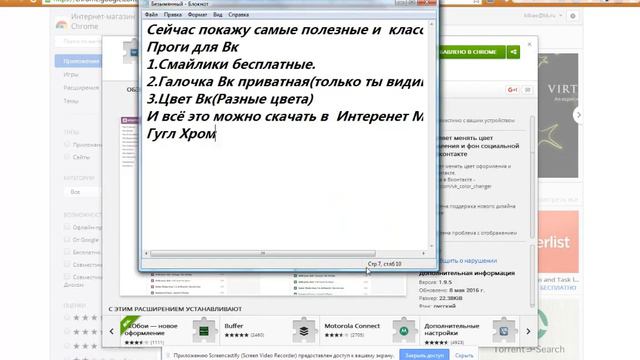
Task: Click the green puzzle icon of the Обои extension
Action: click(x=204, y=331)
